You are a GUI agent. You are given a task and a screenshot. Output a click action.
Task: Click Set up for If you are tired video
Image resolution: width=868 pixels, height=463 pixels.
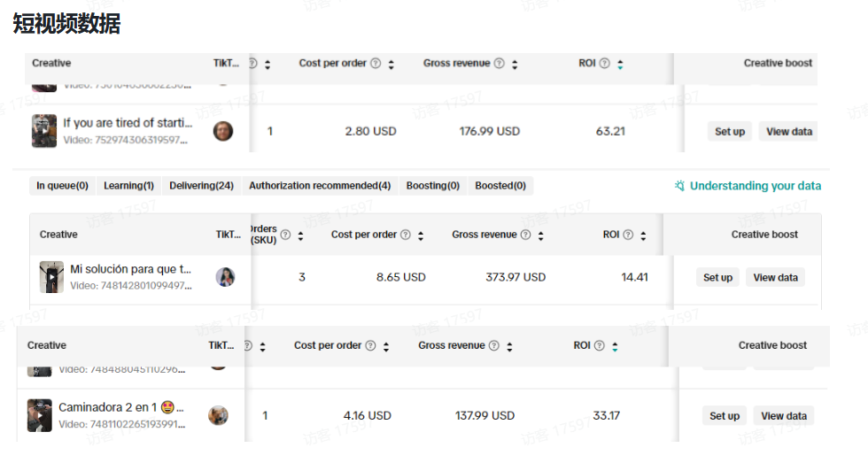coord(730,132)
